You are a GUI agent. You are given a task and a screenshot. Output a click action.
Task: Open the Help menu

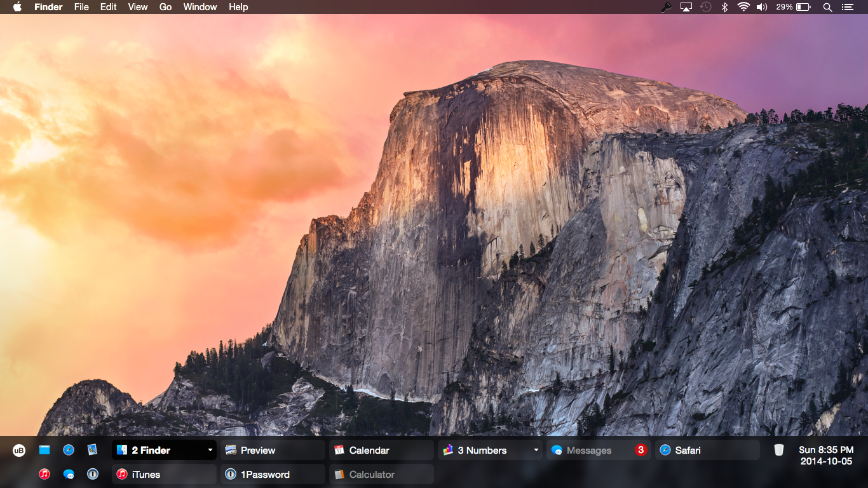(238, 7)
